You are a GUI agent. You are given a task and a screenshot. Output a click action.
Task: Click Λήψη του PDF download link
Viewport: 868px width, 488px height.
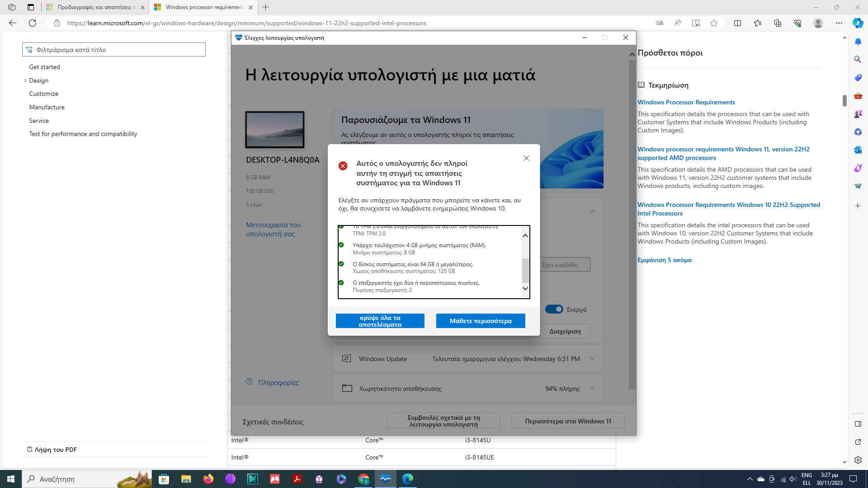(52, 450)
